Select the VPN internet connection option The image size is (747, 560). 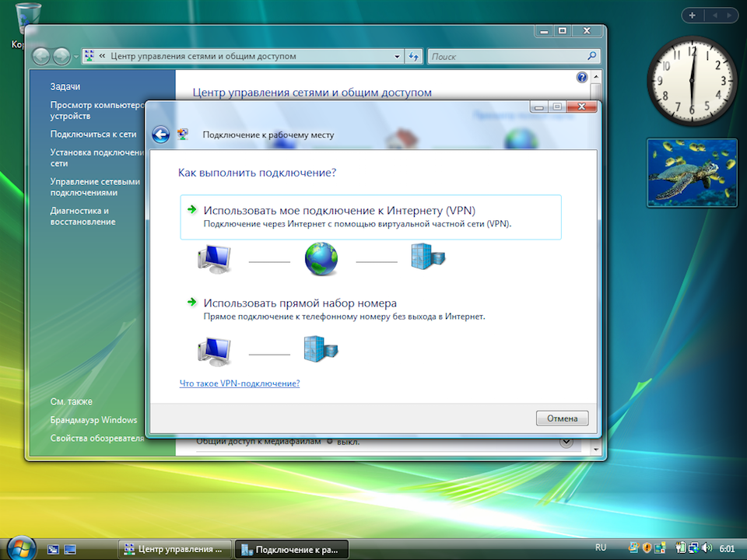point(370,217)
